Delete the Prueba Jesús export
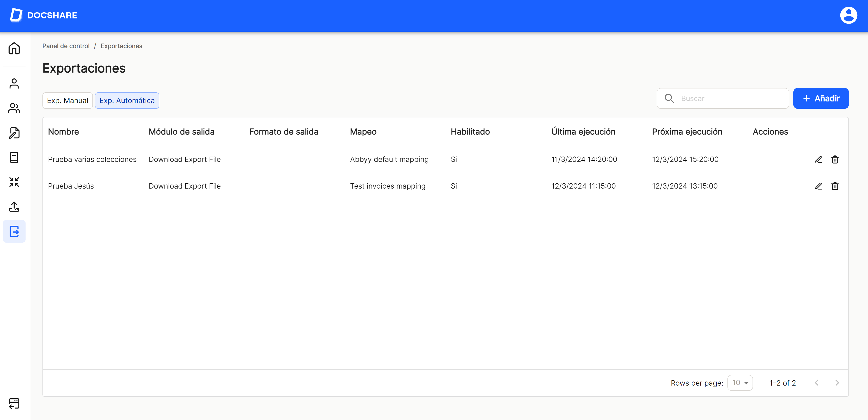 [835, 186]
